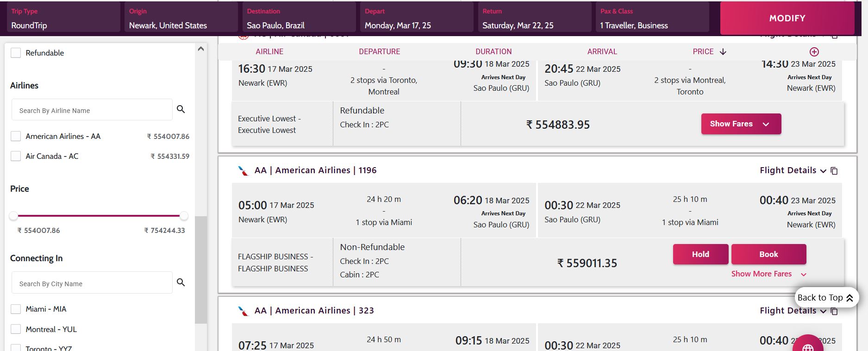
Task: Sort results by the DURATION column
Action: pyautogui.click(x=493, y=52)
